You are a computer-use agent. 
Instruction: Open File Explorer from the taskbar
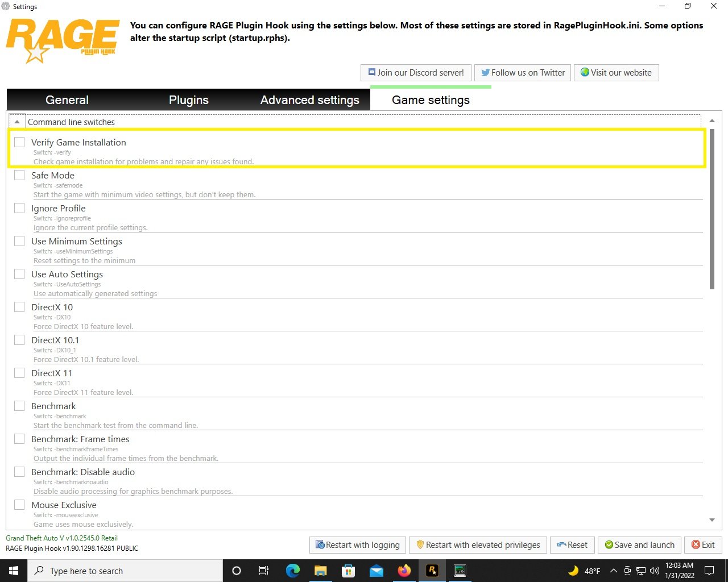[321, 571]
